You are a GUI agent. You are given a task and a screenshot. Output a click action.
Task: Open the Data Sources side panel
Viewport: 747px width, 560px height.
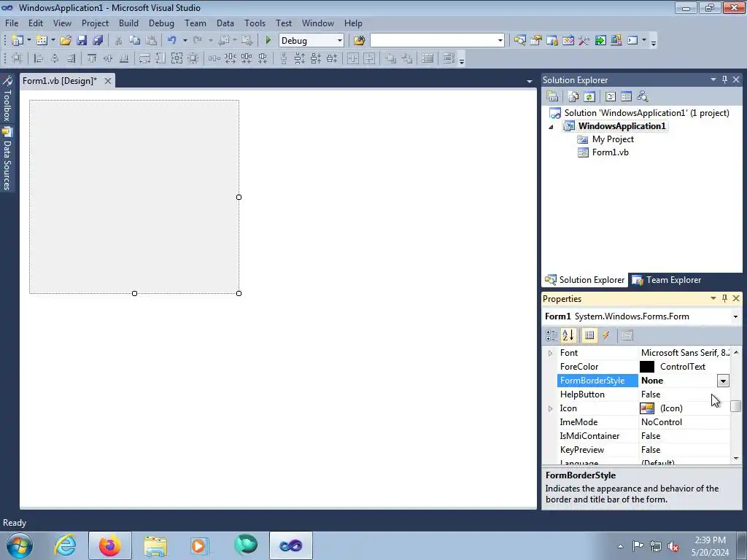(x=7, y=160)
